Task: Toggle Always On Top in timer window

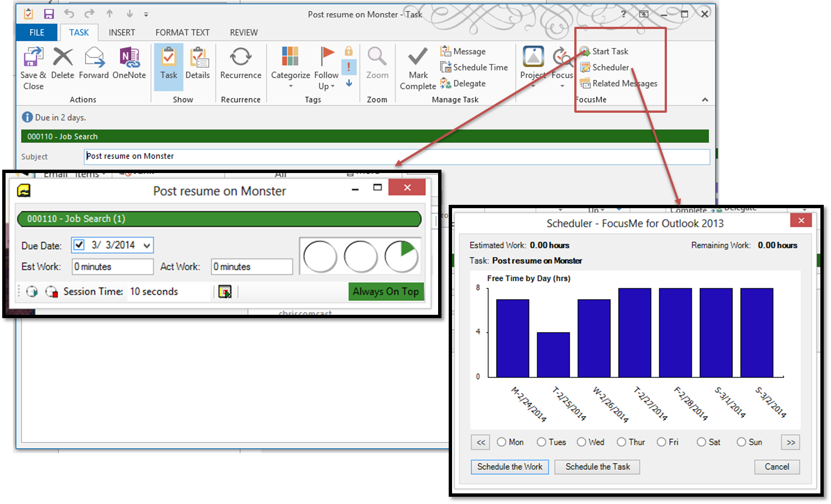Action: point(386,291)
